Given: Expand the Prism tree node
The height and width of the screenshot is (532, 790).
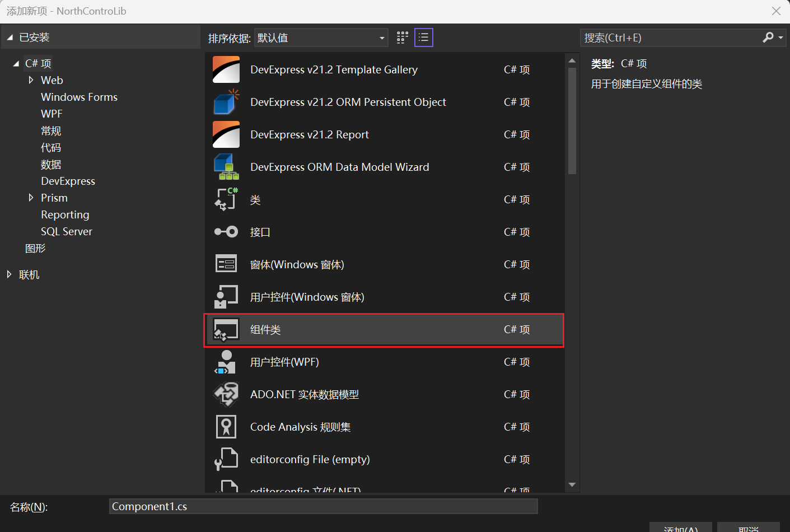Looking at the screenshot, I should click(x=31, y=198).
